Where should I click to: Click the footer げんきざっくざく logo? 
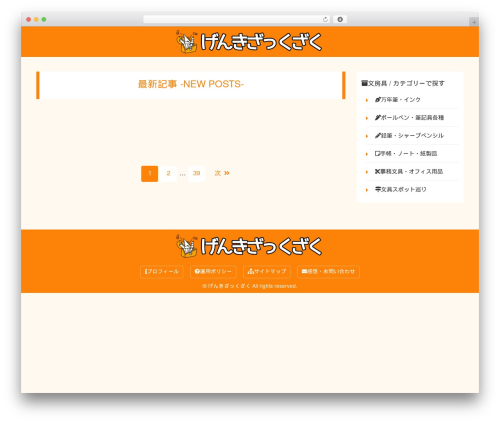(249, 246)
